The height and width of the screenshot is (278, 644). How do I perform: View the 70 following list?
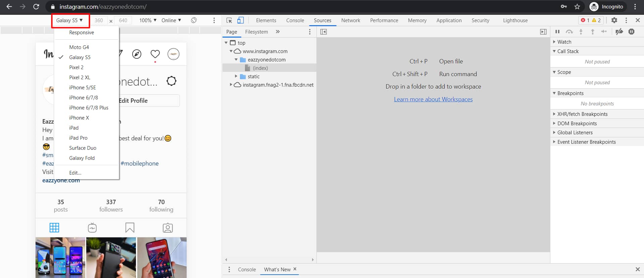click(x=161, y=205)
